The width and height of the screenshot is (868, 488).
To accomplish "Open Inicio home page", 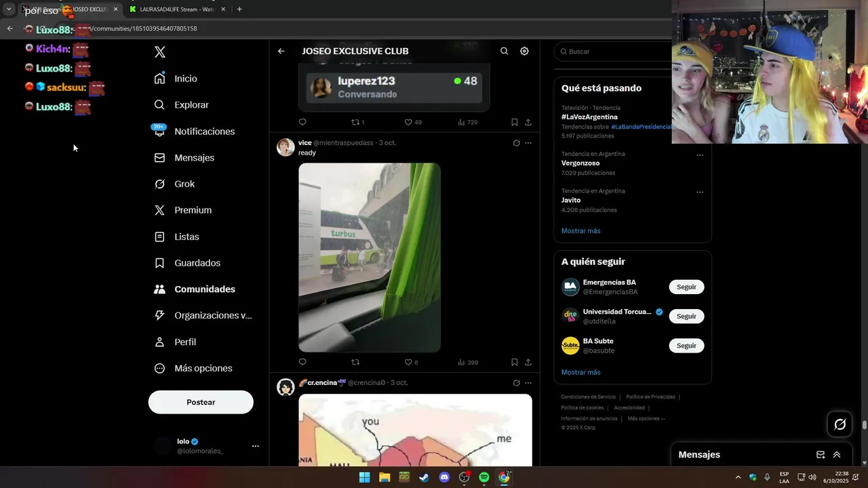I will (x=176, y=79).
